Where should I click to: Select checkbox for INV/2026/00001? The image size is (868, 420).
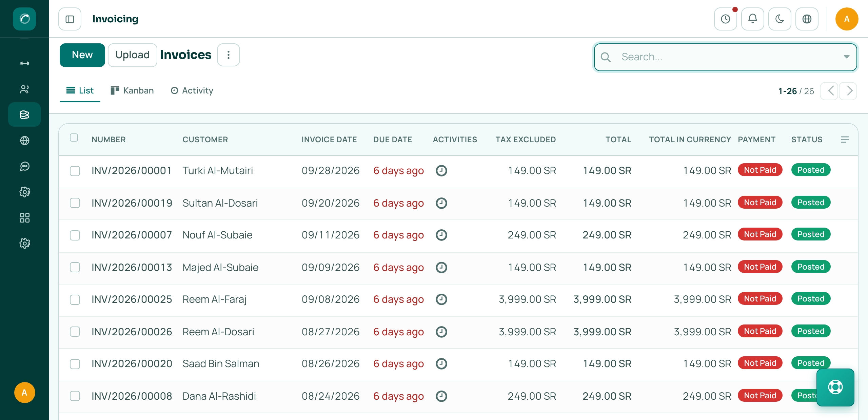click(75, 171)
